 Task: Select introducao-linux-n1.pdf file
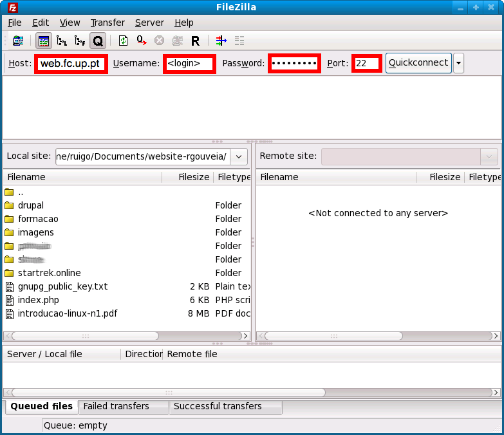pyautogui.click(x=127, y=313)
